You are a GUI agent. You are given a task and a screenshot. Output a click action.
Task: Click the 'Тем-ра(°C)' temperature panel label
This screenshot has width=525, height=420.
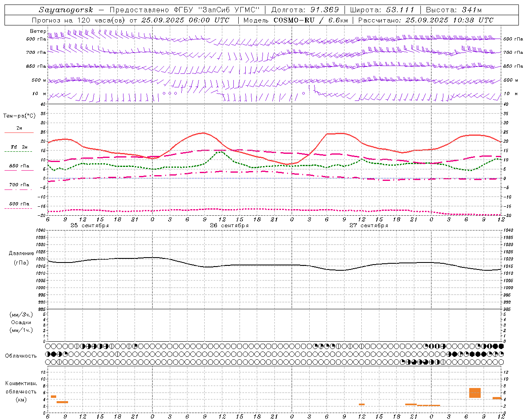(x=19, y=116)
